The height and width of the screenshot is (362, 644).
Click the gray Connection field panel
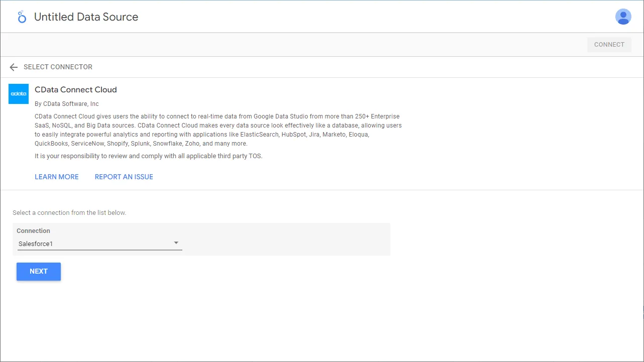pyautogui.click(x=286, y=239)
